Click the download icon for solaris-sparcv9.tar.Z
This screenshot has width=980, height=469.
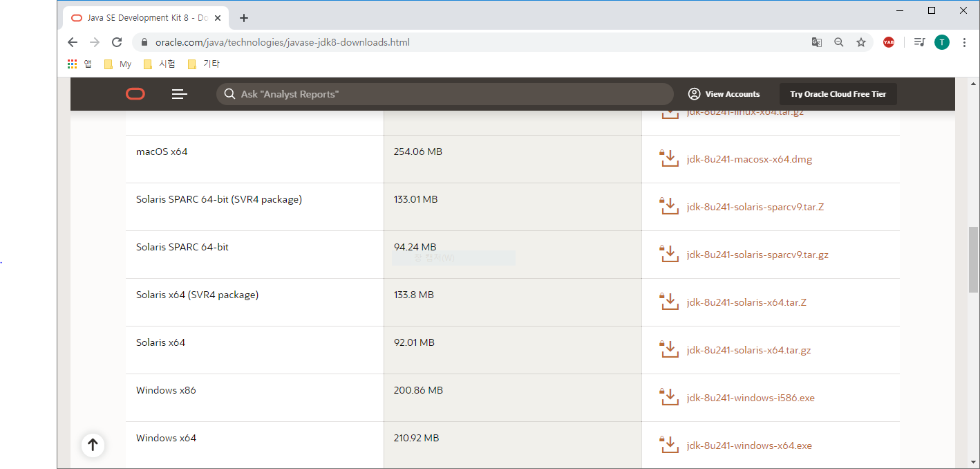(669, 206)
